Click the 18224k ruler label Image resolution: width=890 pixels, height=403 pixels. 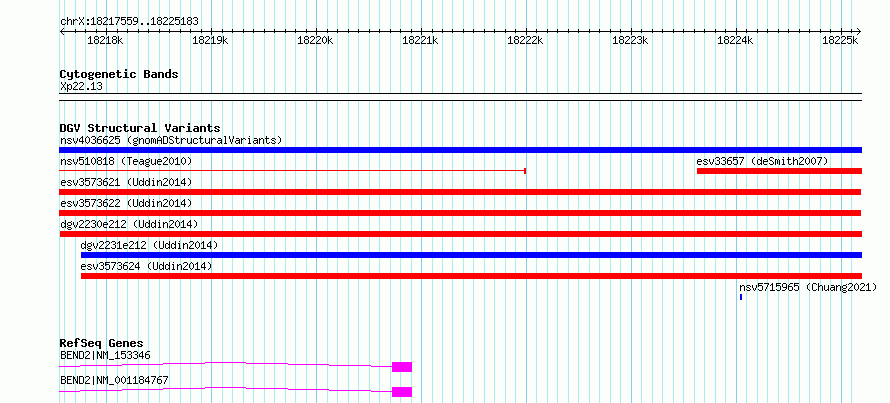(x=735, y=41)
